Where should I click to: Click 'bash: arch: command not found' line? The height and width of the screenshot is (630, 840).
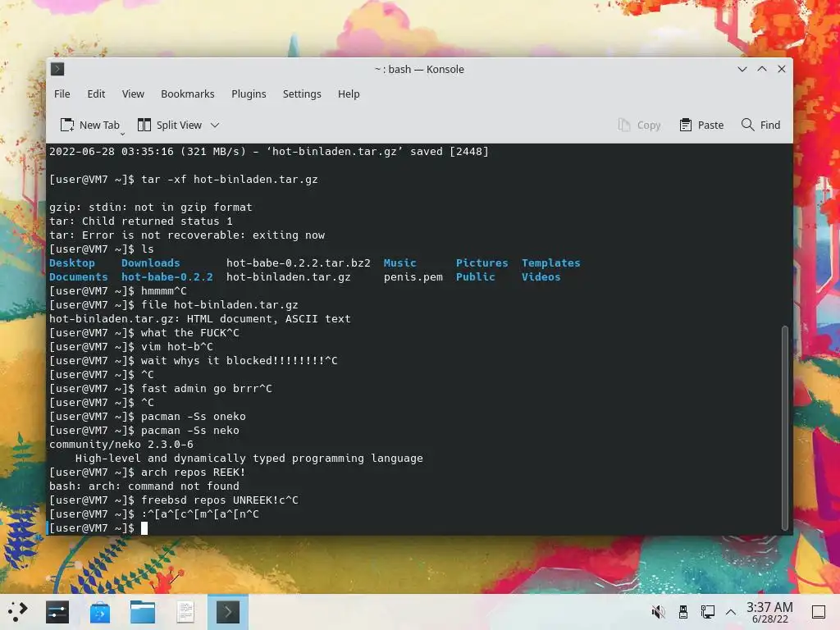coord(144,486)
